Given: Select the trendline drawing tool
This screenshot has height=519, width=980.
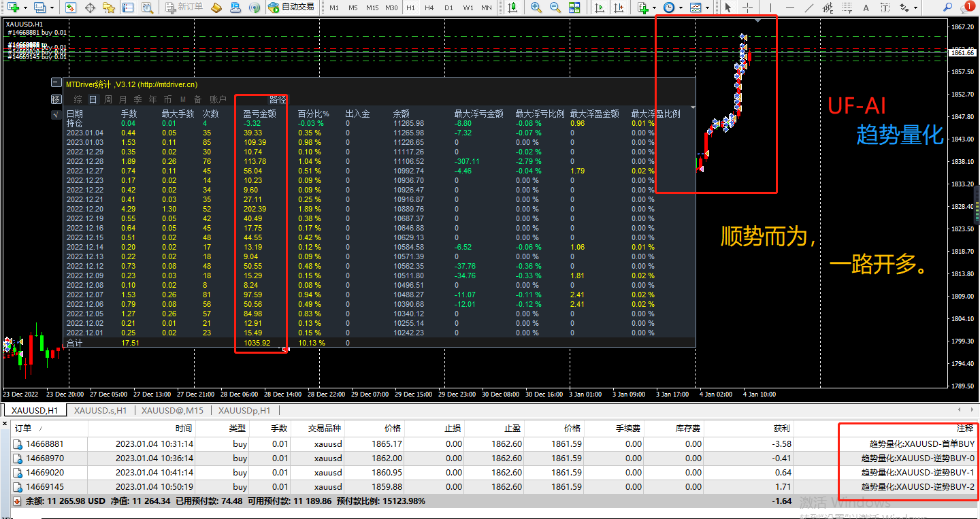Looking at the screenshot, I should (x=808, y=7).
